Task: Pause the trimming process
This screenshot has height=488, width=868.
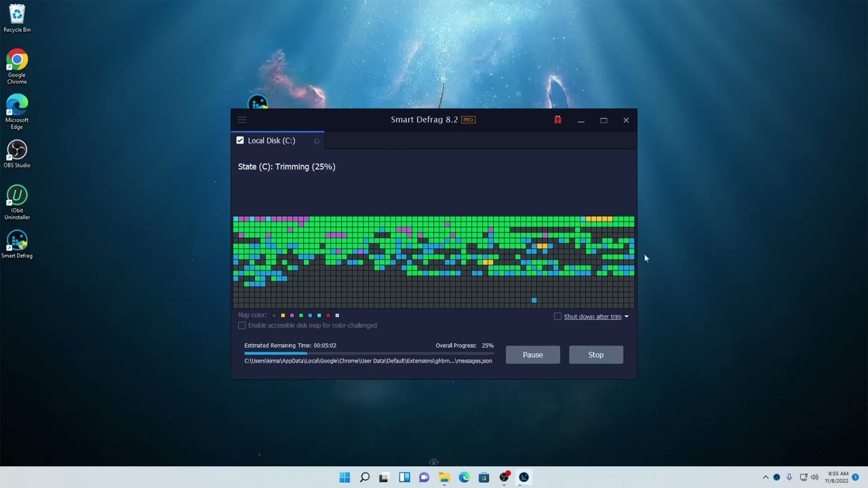Action: pos(533,354)
